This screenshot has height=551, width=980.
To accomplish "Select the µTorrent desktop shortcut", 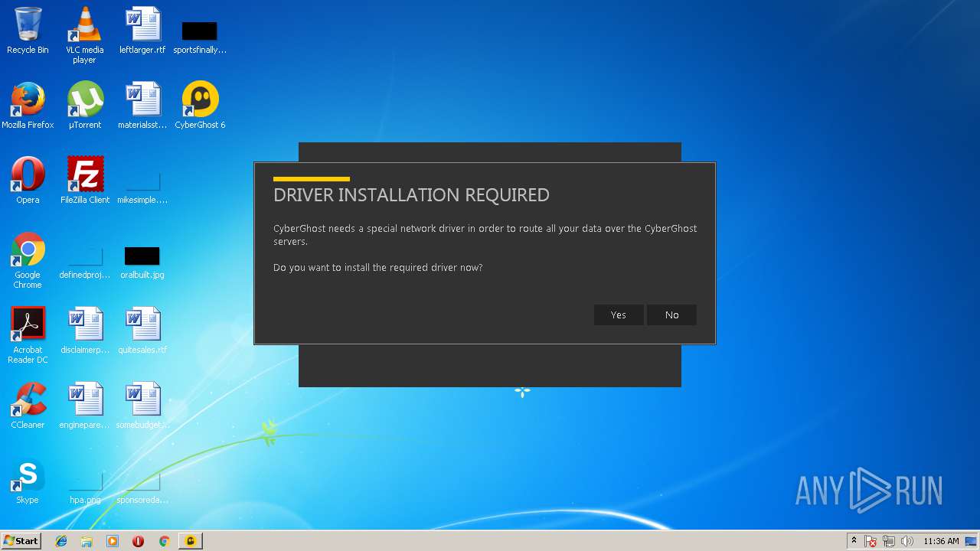I will (x=85, y=106).
